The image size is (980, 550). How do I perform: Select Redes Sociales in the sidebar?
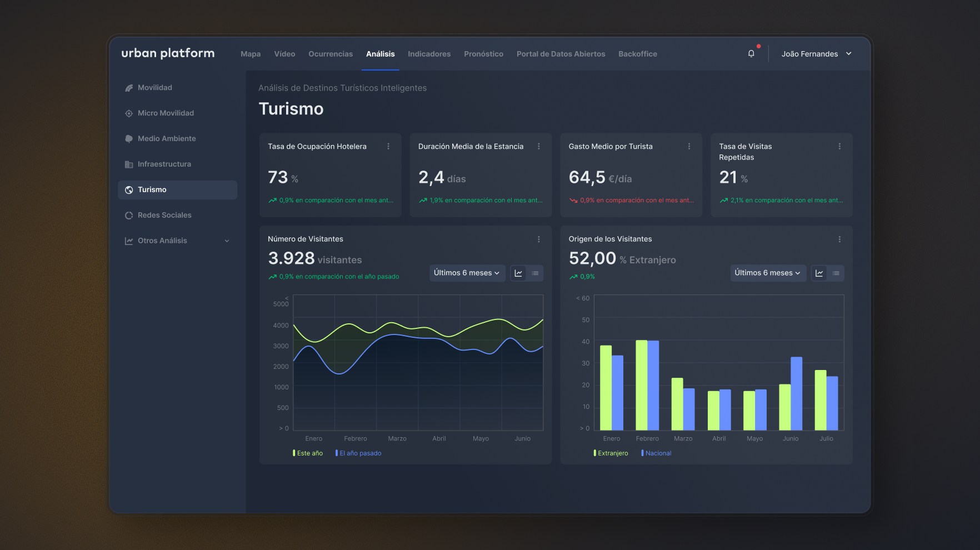[x=164, y=216]
